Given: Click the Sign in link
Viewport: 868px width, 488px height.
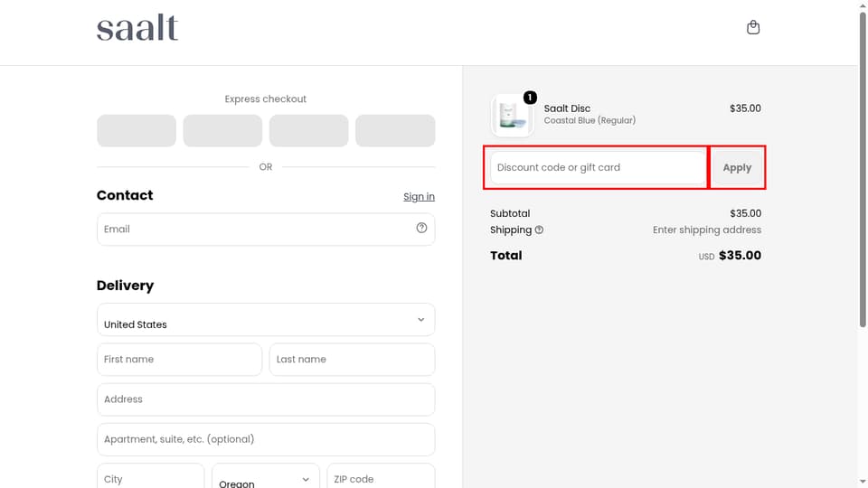Looking at the screenshot, I should pos(419,196).
